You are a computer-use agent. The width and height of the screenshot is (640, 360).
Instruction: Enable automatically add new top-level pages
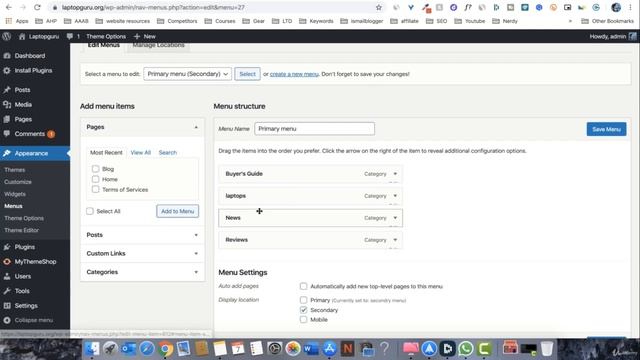[x=303, y=286]
